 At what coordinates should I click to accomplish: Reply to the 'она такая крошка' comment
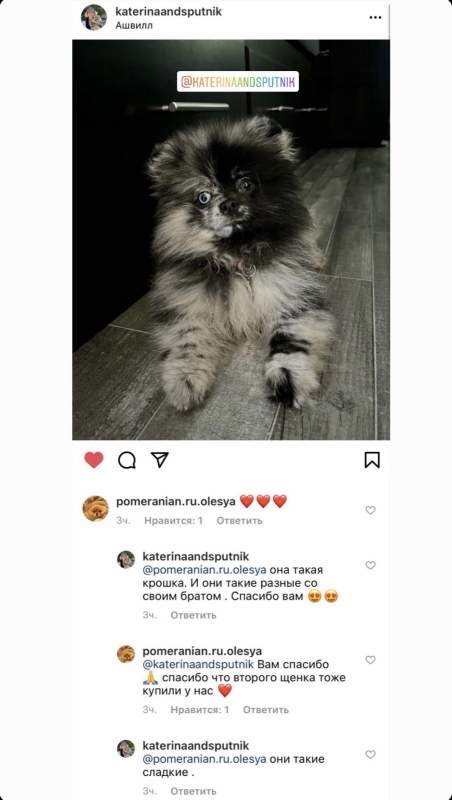tap(193, 615)
